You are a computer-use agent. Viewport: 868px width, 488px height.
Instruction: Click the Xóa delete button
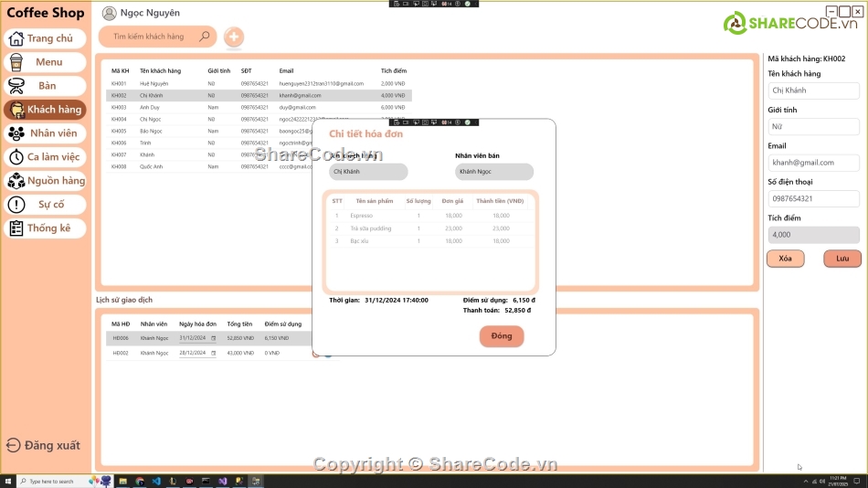click(786, 259)
